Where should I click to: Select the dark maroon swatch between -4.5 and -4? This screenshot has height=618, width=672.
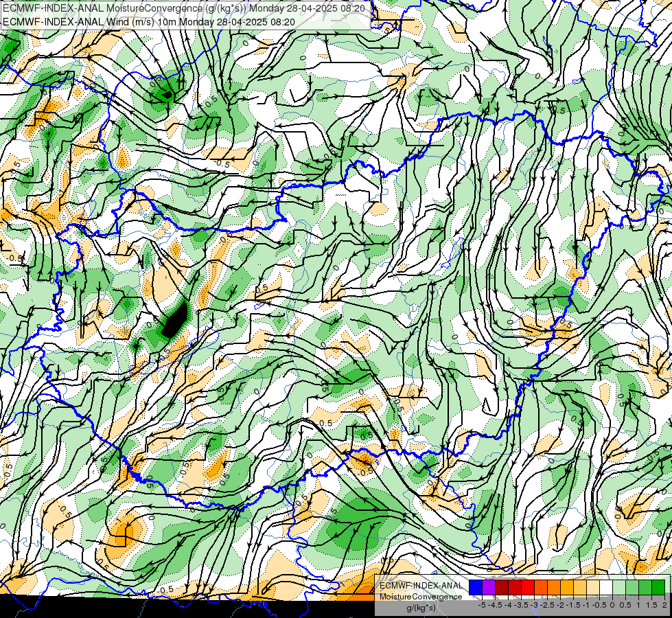click(x=502, y=588)
